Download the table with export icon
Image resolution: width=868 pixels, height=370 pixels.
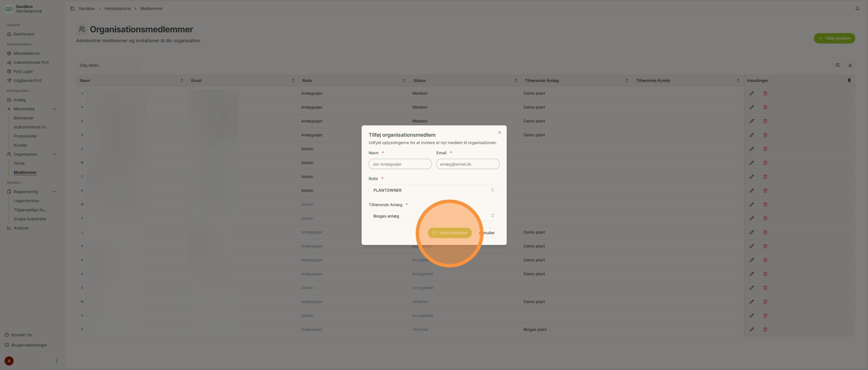coord(850,65)
